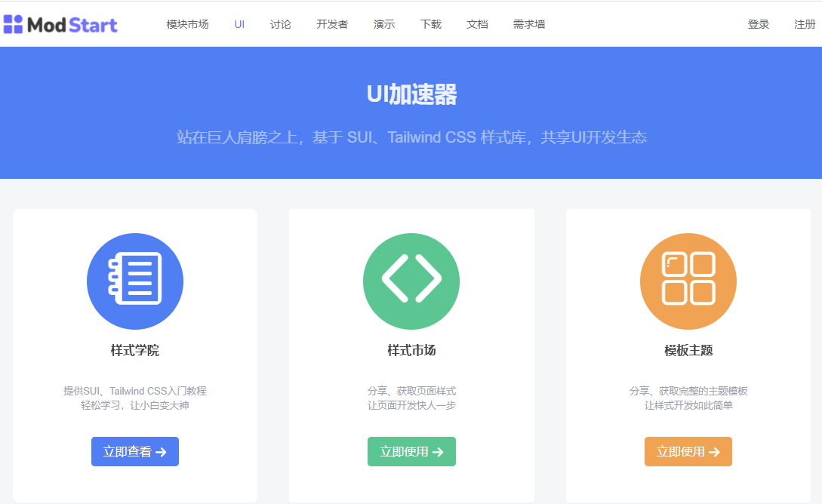Screen dimensions: 822x504
Task: Visit the 下载 page
Action: point(430,23)
